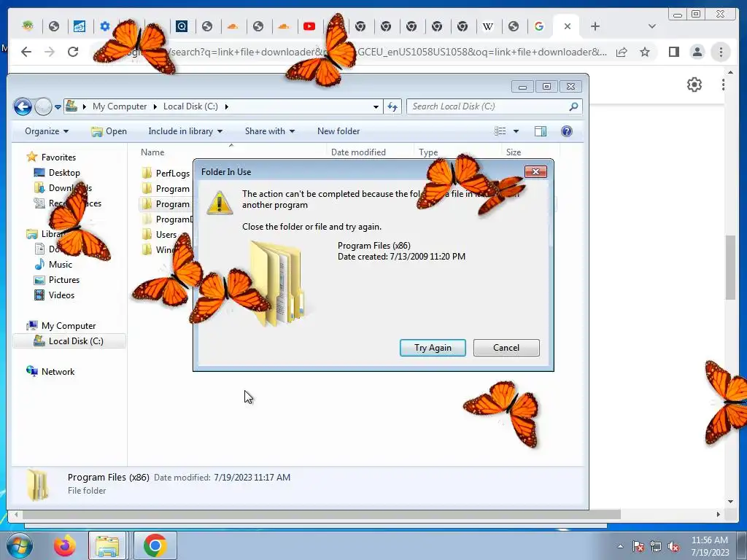
Task: Open new tab with plus button
Action: pos(595,27)
